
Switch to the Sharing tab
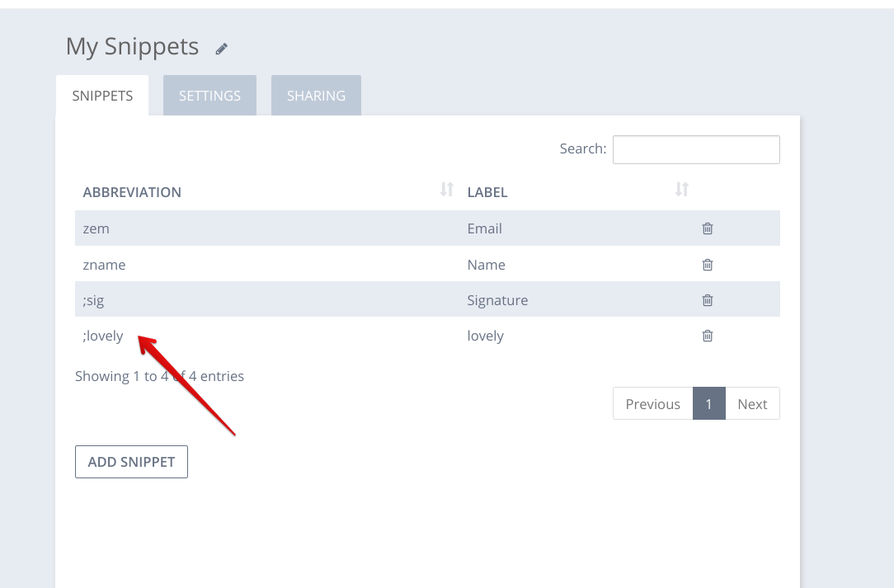point(316,96)
